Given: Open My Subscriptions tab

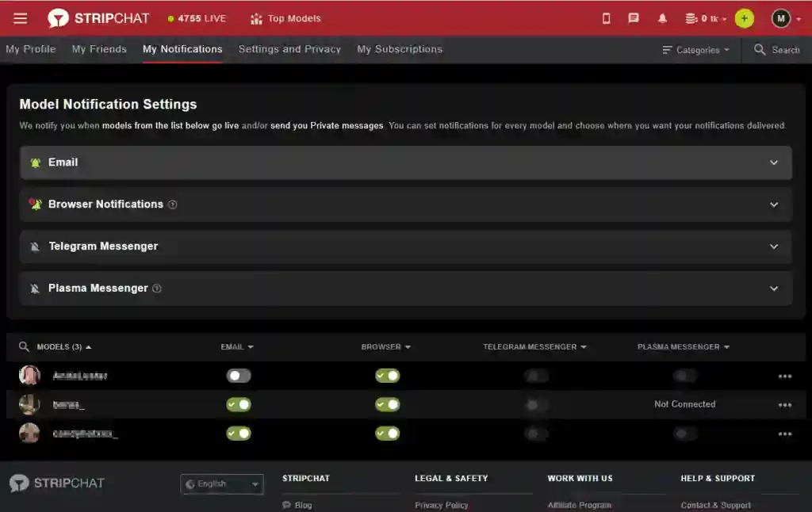Looking at the screenshot, I should tap(400, 49).
